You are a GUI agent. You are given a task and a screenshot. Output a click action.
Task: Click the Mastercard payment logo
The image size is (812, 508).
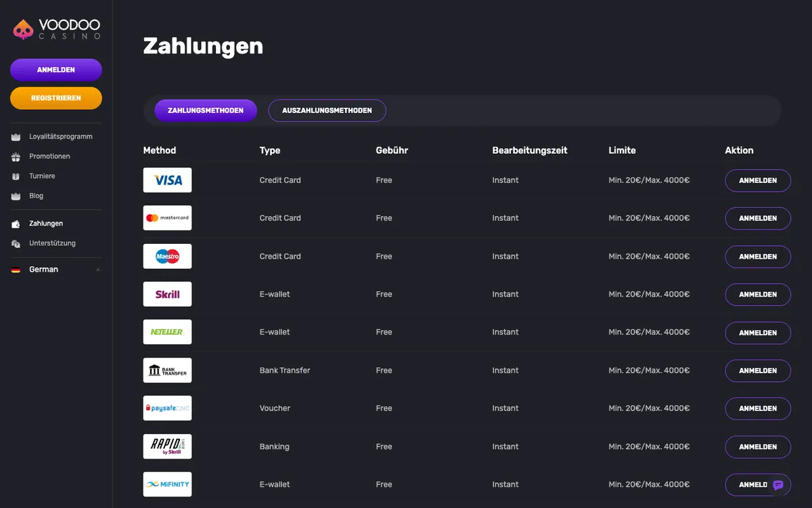click(x=167, y=218)
